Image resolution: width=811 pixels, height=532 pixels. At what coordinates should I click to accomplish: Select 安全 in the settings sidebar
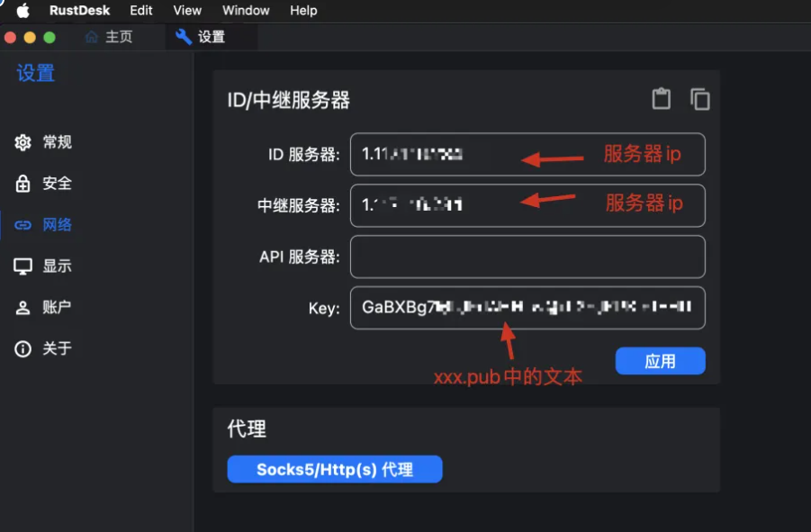(57, 183)
